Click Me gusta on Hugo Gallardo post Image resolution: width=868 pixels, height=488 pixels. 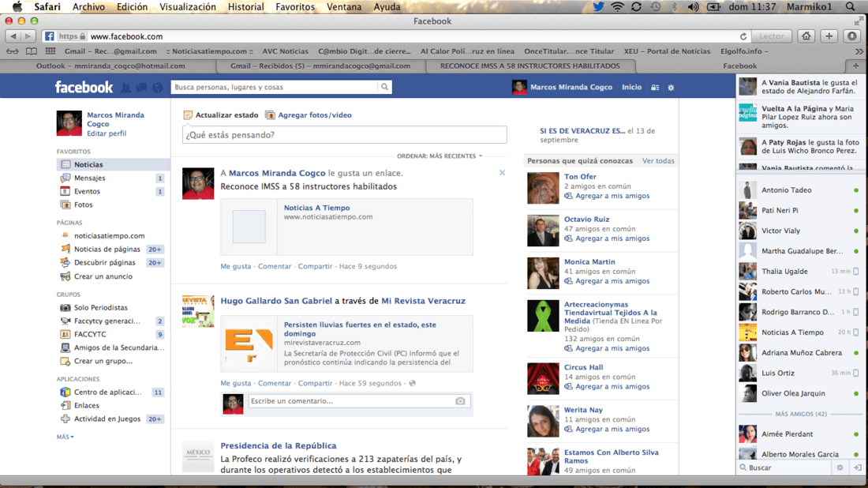click(x=236, y=383)
